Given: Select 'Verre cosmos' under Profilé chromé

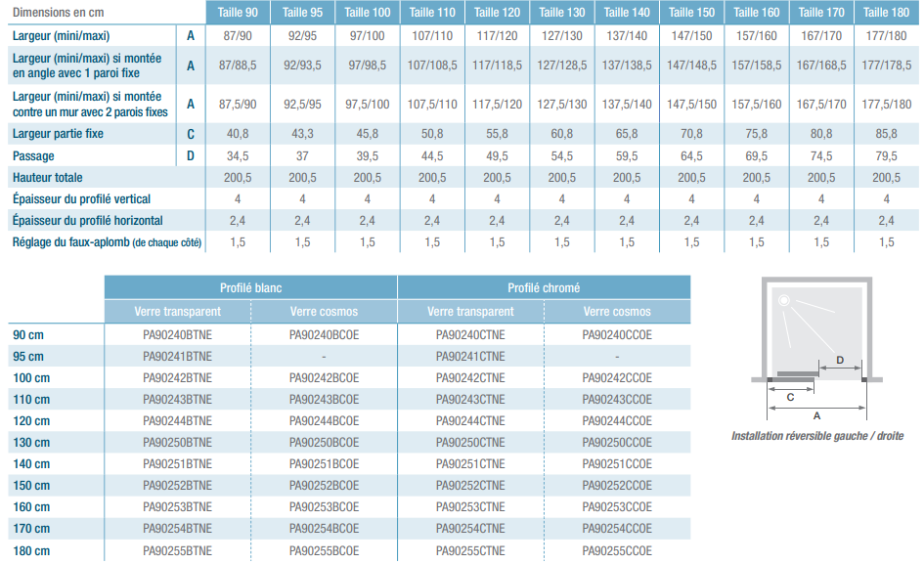Looking at the screenshot, I should click(x=617, y=311).
